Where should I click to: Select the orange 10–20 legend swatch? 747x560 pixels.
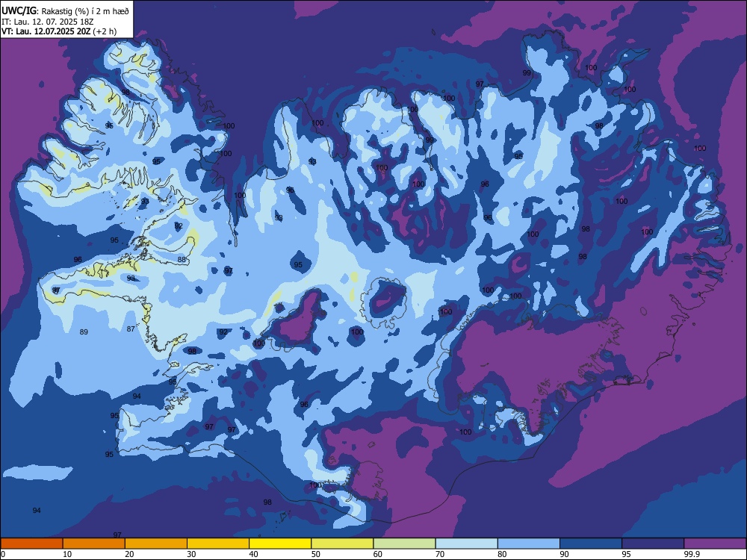tap(94, 544)
